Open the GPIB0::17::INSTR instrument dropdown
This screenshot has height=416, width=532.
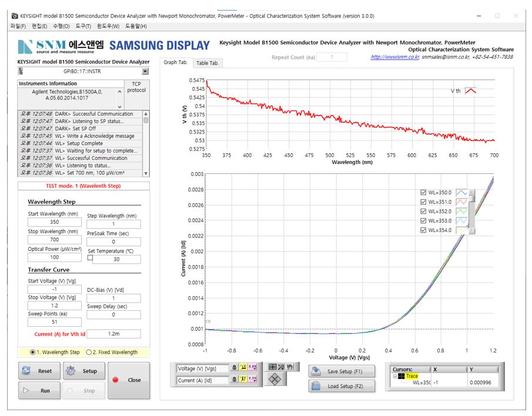coord(145,71)
